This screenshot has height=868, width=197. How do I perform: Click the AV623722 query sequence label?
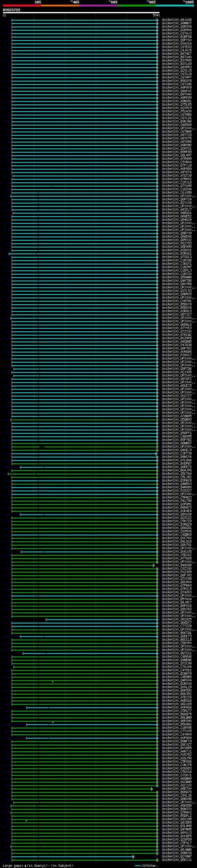[x=11, y=10]
